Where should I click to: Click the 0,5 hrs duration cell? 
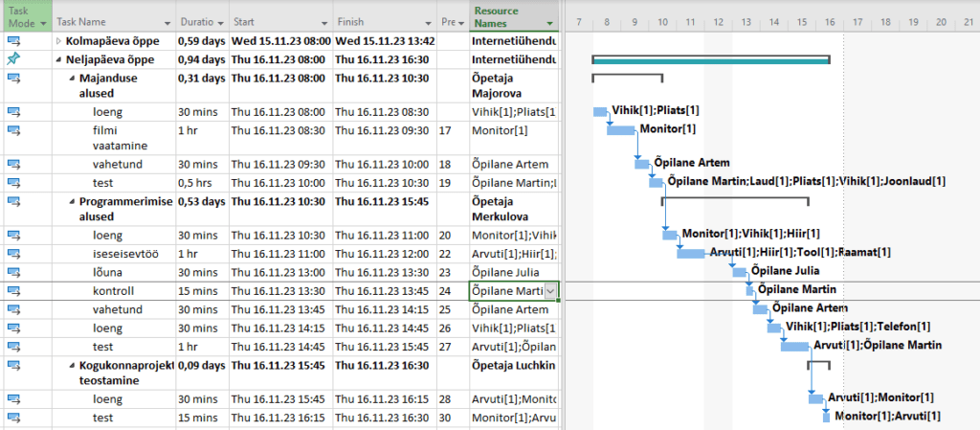pyautogui.click(x=203, y=183)
